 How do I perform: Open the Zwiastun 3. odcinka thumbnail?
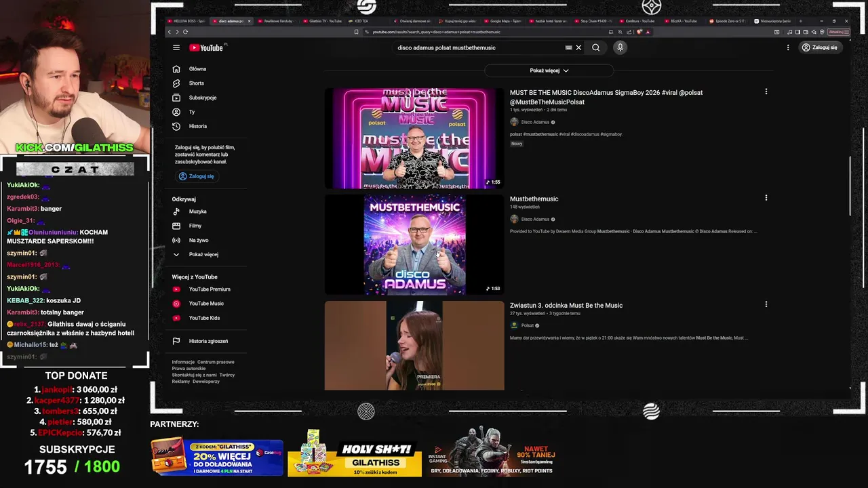click(414, 346)
